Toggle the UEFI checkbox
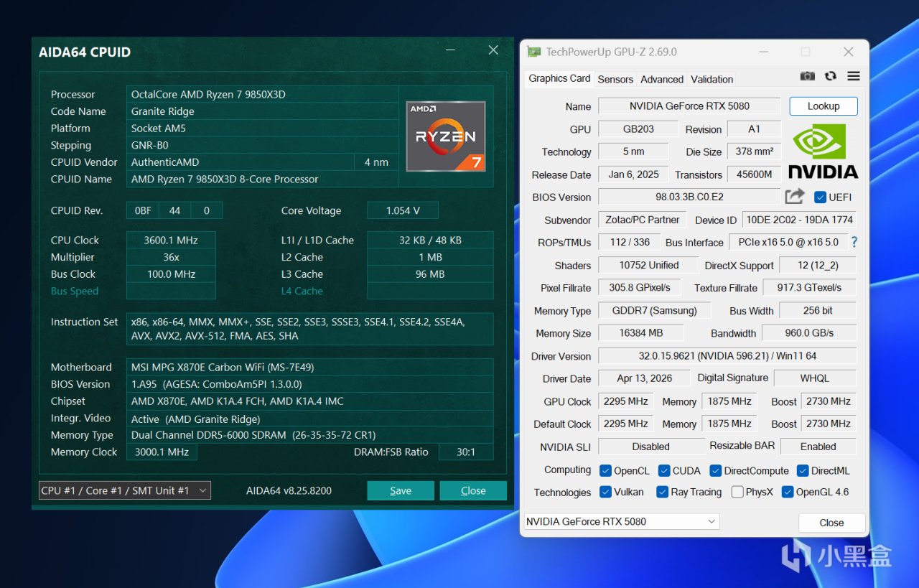This screenshot has height=588, width=919. click(820, 197)
